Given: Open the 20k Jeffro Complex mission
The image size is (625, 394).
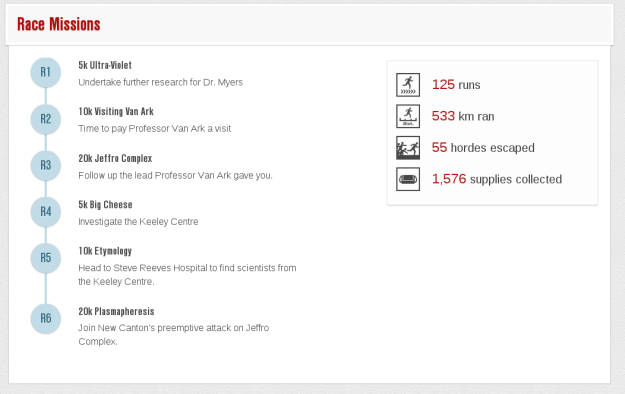Looking at the screenshot, I should [115, 158].
